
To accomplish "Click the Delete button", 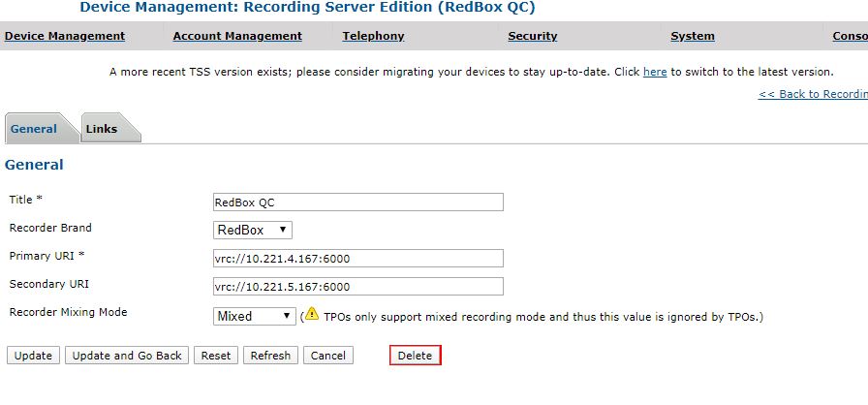I will 416,356.
